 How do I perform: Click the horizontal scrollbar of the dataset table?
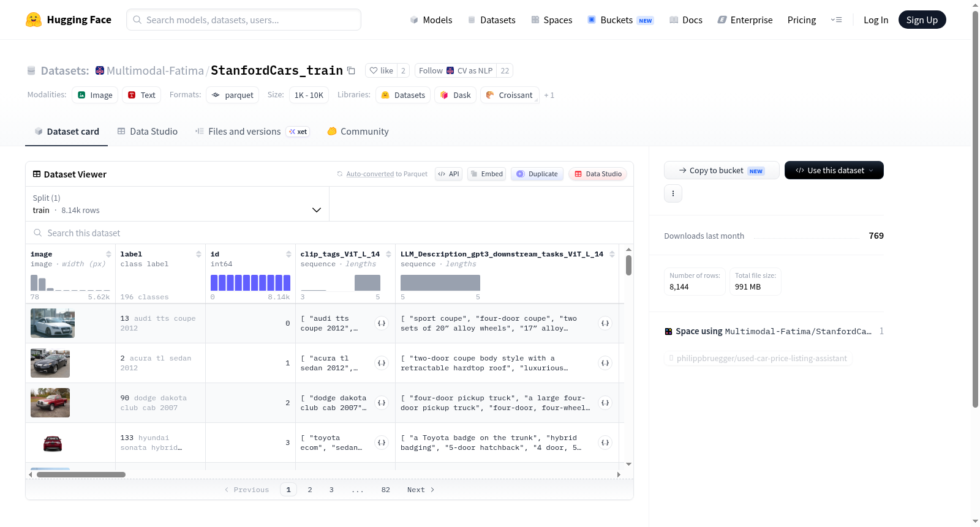(x=81, y=474)
